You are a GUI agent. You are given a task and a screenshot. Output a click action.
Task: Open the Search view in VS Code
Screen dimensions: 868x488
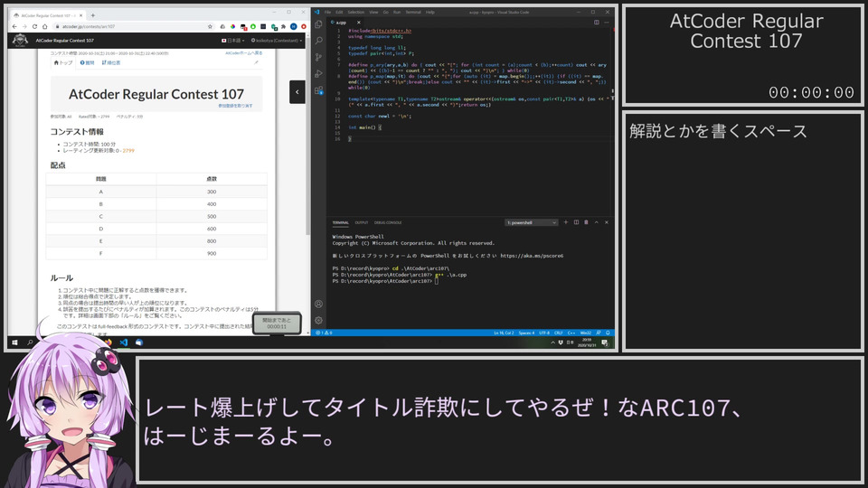click(319, 41)
